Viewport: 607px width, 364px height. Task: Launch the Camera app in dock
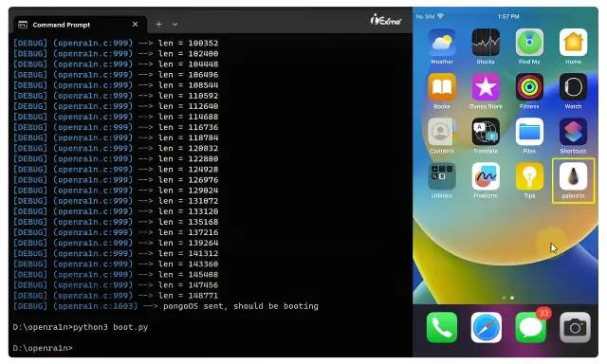coord(575,328)
